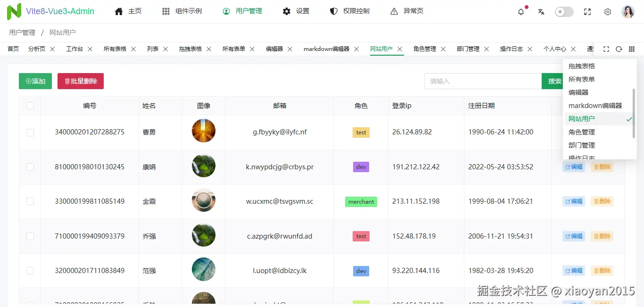644x307 pixels.
Task: Open the 设置 top menu
Action: tap(296, 11)
